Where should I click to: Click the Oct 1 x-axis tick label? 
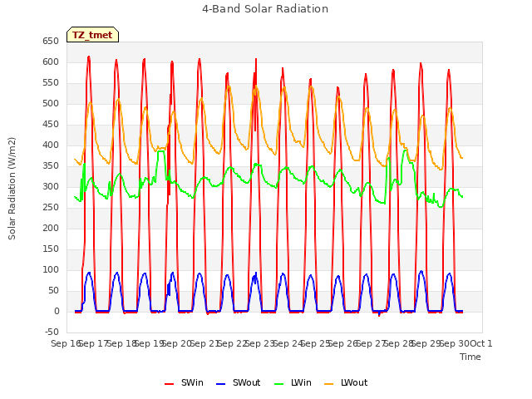[481, 343]
